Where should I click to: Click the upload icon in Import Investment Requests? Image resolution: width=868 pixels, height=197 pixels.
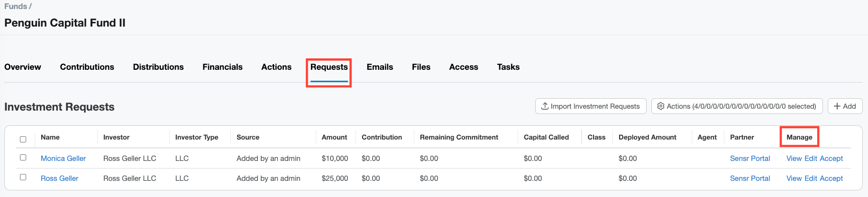[545, 106]
